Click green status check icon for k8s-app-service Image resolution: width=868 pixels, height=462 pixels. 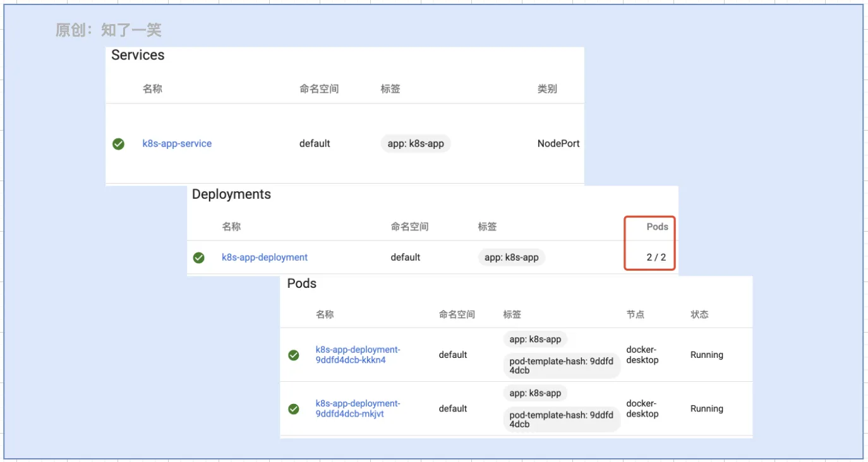(118, 144)
